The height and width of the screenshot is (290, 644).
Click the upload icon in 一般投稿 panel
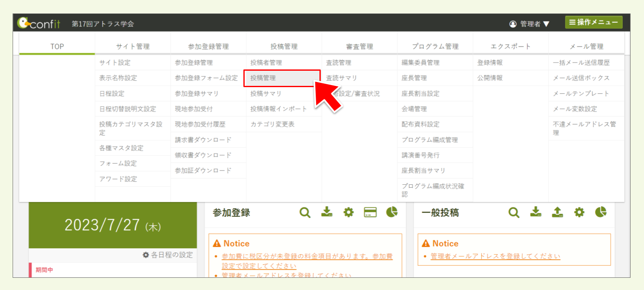click(x=557, y=212)
